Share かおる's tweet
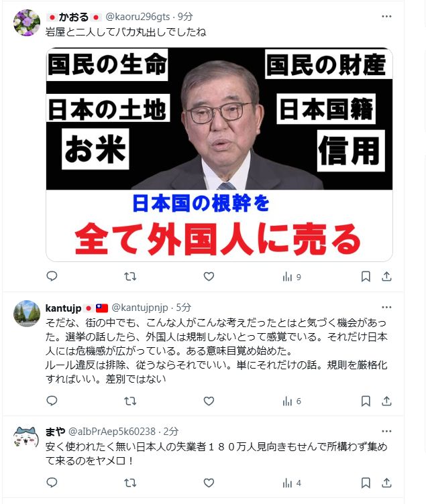The width and height of the screenshot is (426, 504). click(x=386, y=276)
